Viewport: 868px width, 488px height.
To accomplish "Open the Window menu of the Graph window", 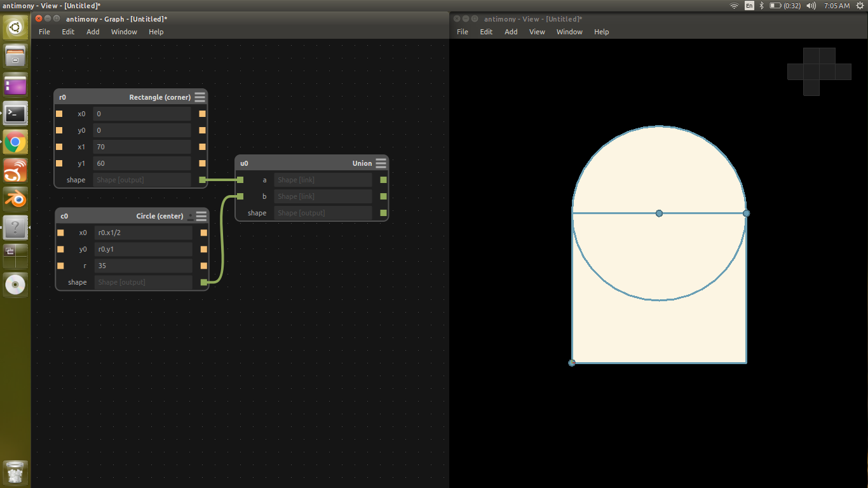I will tap(124, 32).
